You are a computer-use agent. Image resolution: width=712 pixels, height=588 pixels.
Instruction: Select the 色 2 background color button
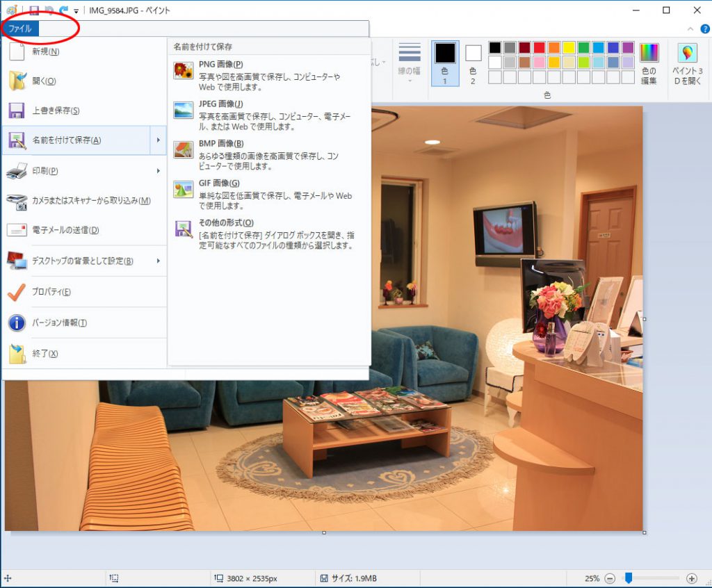tap(473, 63)
